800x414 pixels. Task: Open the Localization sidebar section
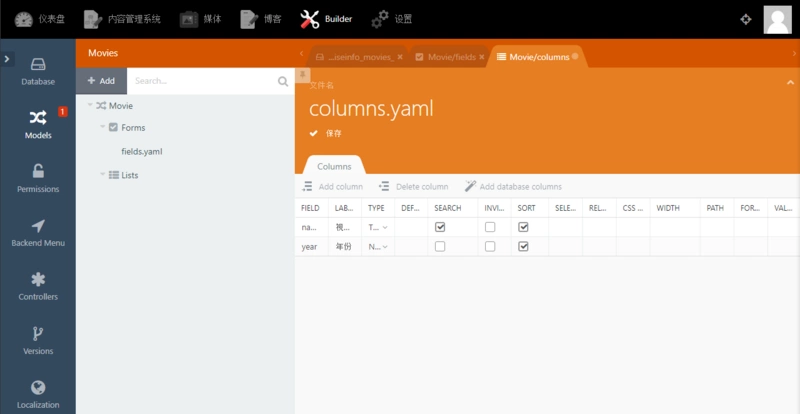tap(38, 395)
